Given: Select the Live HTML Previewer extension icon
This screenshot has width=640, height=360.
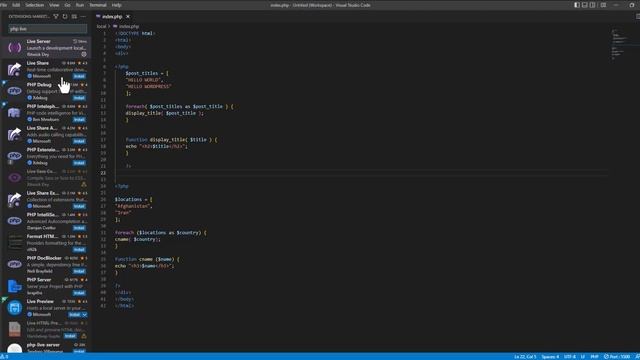Looking at the screenshot, I should pos(14,329).
